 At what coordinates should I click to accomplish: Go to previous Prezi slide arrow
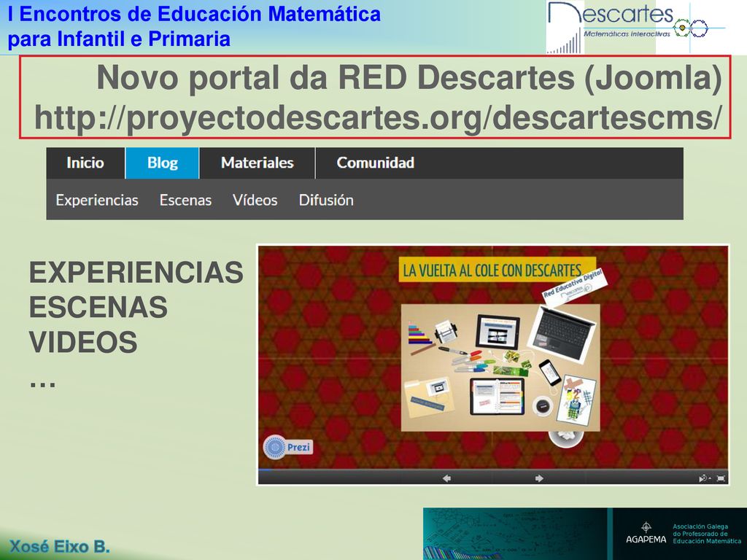pos(446,478)
